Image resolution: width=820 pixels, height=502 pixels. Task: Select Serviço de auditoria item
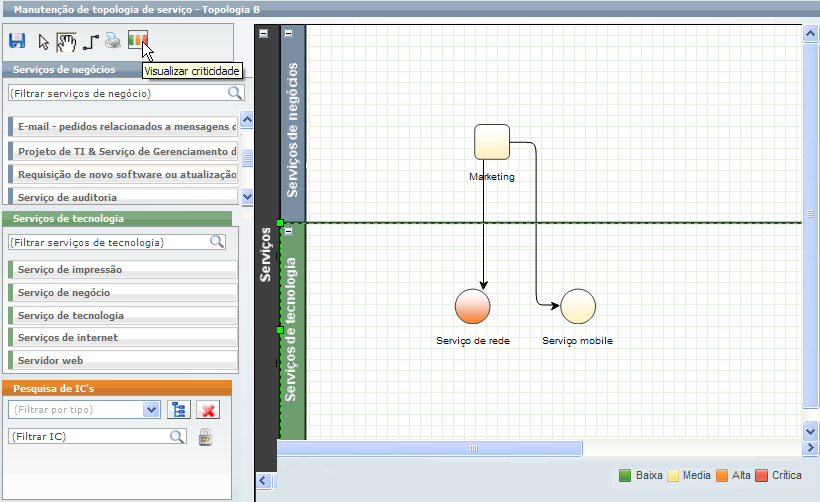point(123,196)
